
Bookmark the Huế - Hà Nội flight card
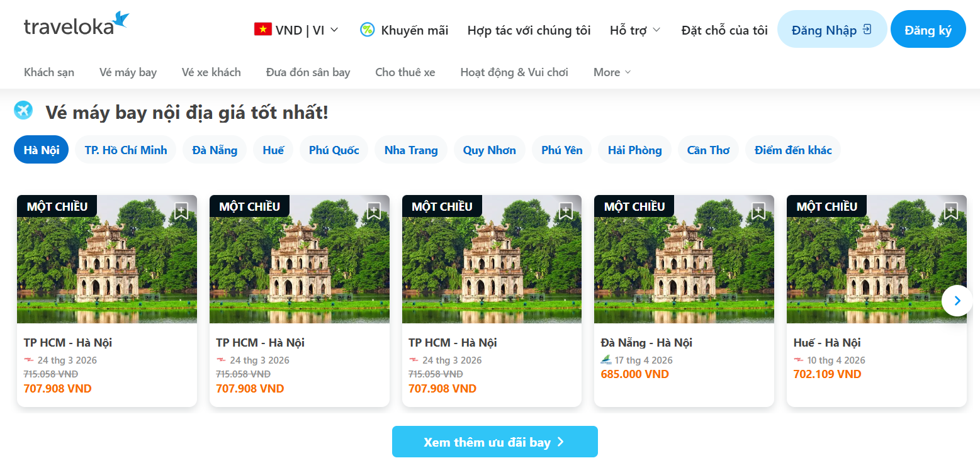(951, 210)
